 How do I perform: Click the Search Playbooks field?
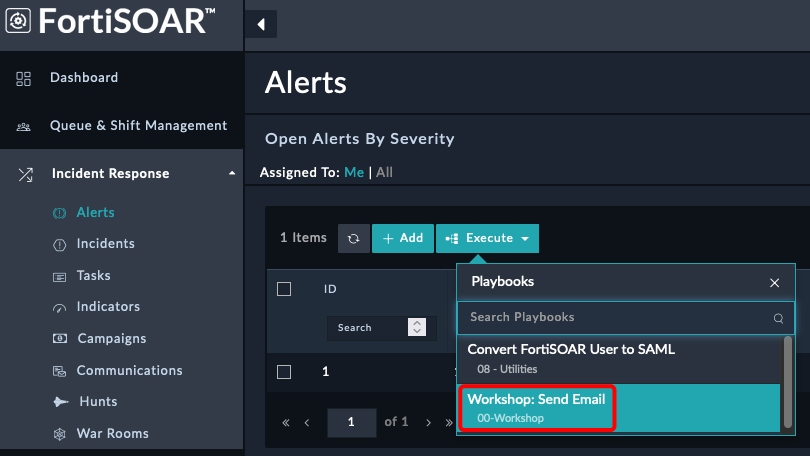click(x=626, y=318)
